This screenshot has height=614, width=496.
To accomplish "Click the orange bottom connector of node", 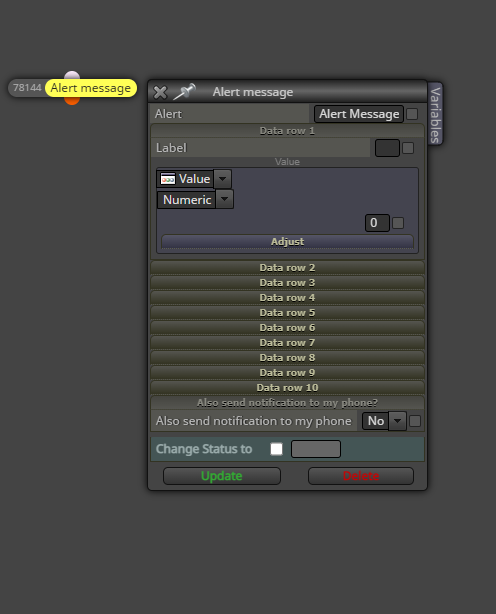I will tap(72, 101).
